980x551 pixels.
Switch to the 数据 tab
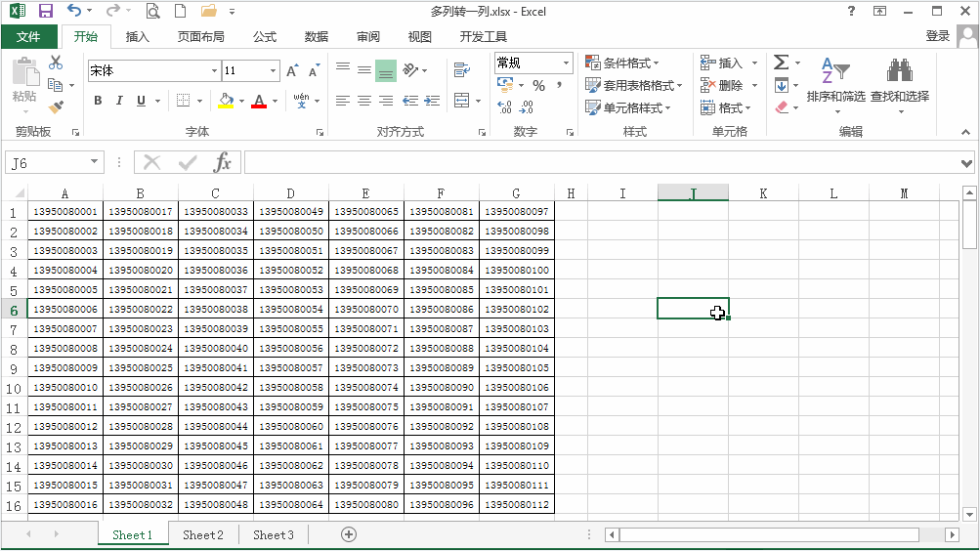click(317, 37)
